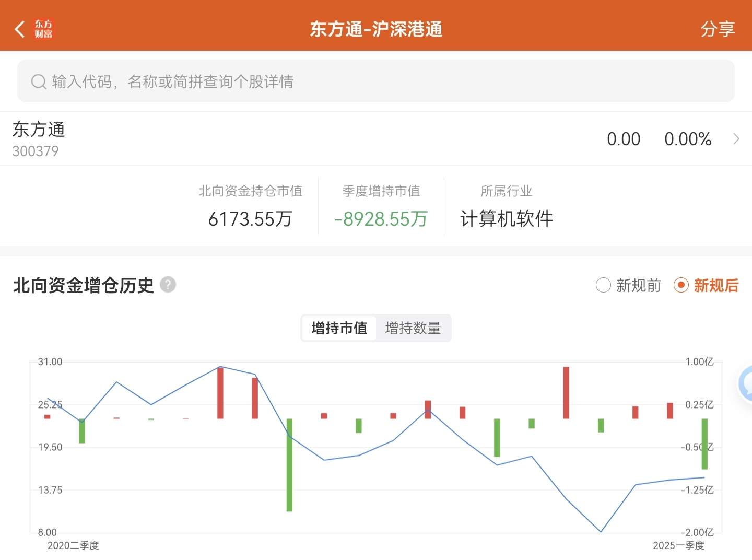Select stock code 300379
The image size is (752, 560).
tap(36, 151)
